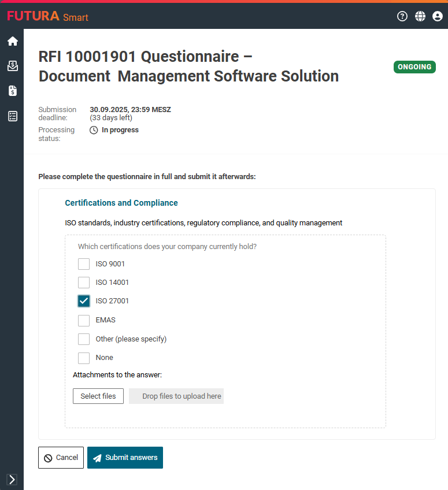
Task: Open the help question mark icon
Action: tap(402, 16)
